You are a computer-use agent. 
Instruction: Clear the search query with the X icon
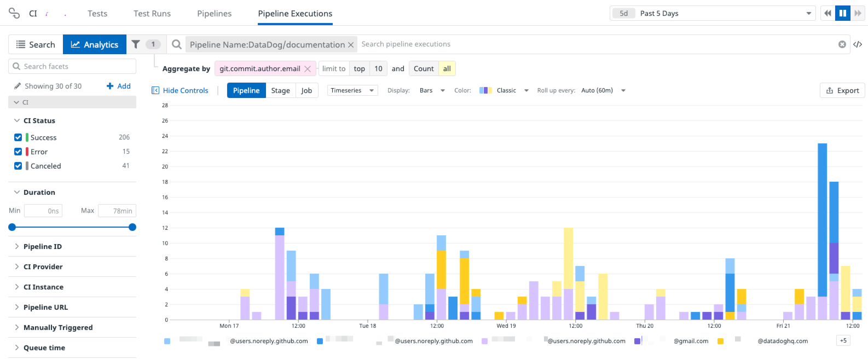click(x=842, y=44)
